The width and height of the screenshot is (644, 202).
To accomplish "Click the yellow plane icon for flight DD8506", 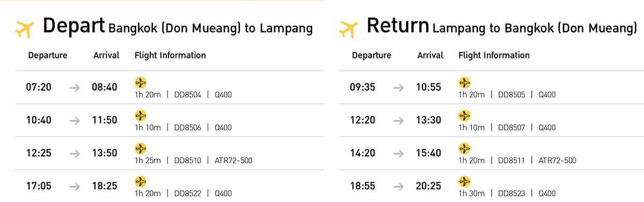I will 141,115.
